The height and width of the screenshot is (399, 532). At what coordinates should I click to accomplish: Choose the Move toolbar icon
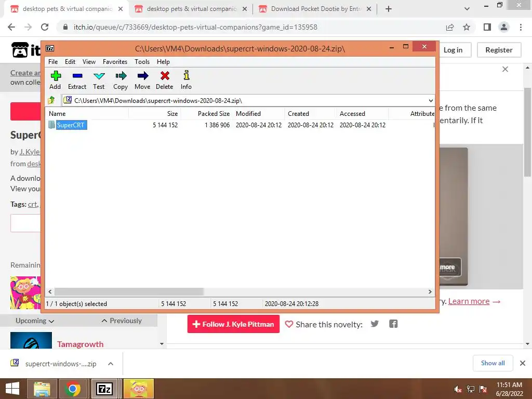(143, 76)
